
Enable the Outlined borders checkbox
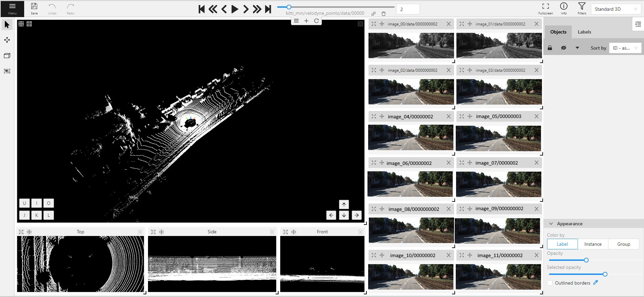[x=550, y=283]
